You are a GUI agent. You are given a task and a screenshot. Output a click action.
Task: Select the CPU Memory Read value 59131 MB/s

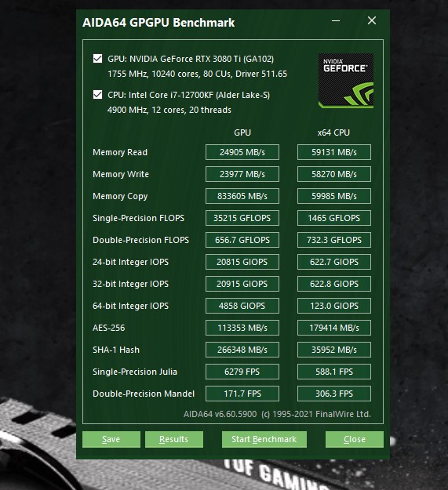coord(334,152)
